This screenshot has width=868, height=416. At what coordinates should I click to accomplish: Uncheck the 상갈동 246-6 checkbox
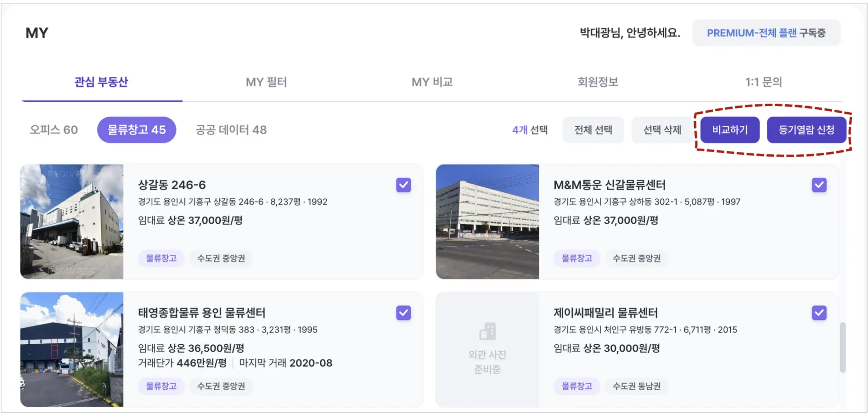point(403,185)
